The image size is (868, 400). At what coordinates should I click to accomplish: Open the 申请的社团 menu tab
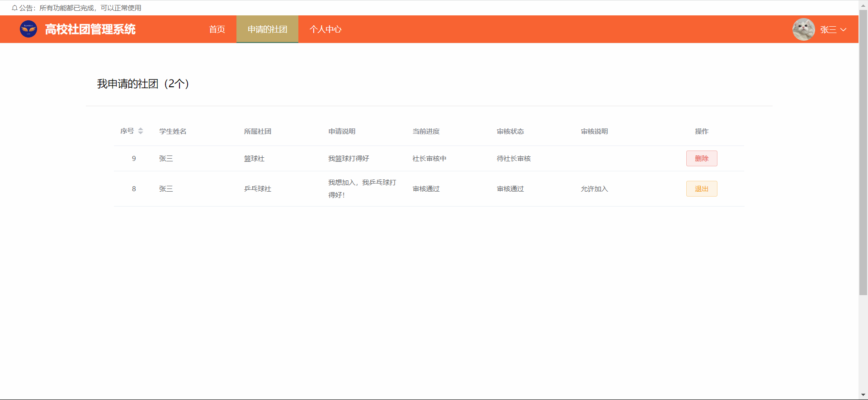pyautogui.click(x=267, y=29)
